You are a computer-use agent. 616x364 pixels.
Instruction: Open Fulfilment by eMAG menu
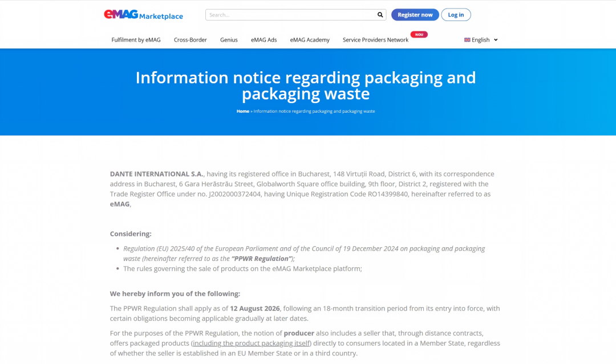(136, 40)
